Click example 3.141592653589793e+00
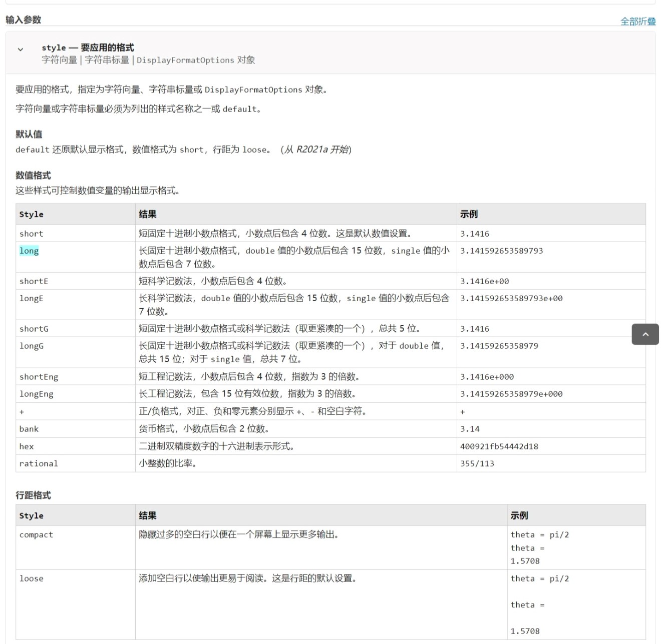This screenshot has width=665, height=644. tap(511, 298)
